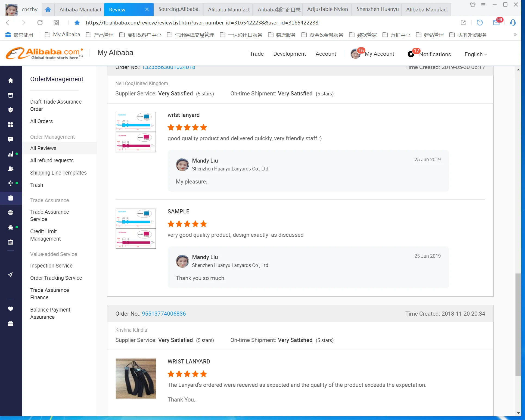Image resolution: width=525 pixels, height=420 pixels.
Task: Open order number 95513774006836 link
Action: pyautogui.click(x=164, y=314)
